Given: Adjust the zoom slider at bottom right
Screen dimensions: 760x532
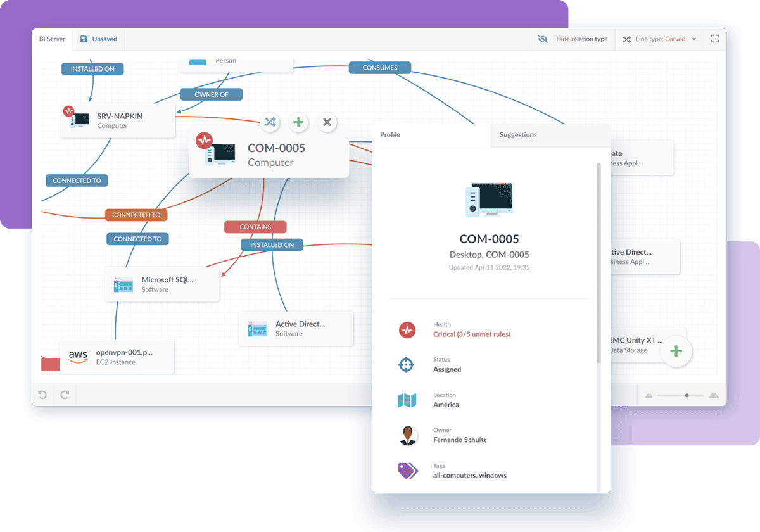Looking at the screenshot, I should pos(687,395).
